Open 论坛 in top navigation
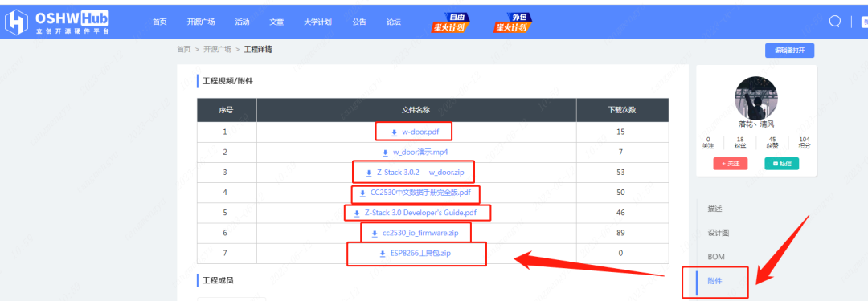Viewport: 868px width, 301px height. [394, 22]
